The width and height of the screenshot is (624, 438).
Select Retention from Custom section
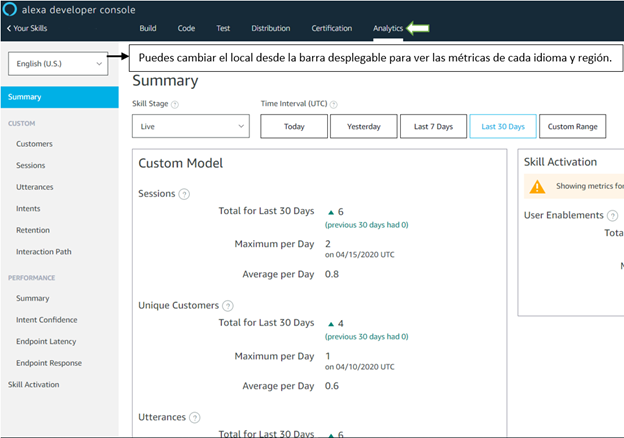(33, 230)
